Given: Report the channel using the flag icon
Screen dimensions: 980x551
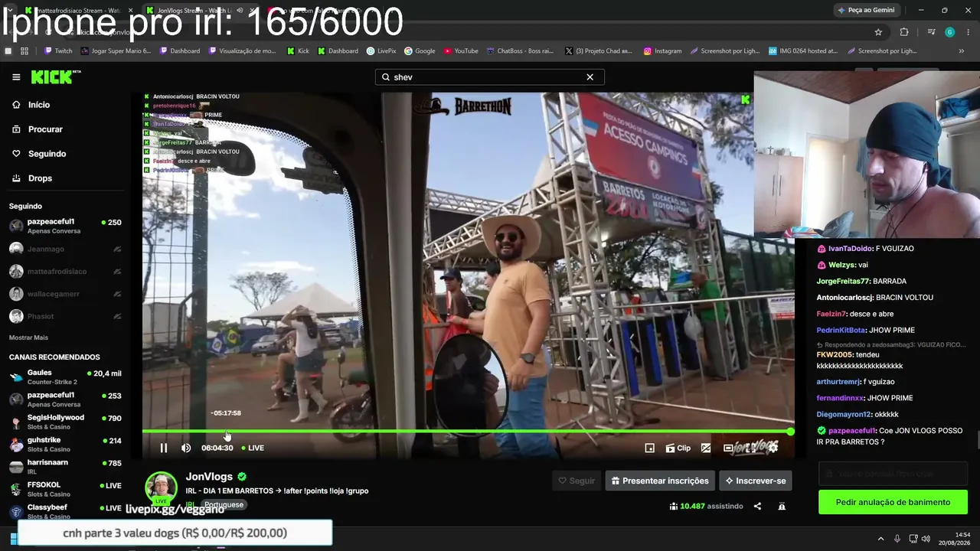Looking at the screenshot, I should click(x=782, y=506).
